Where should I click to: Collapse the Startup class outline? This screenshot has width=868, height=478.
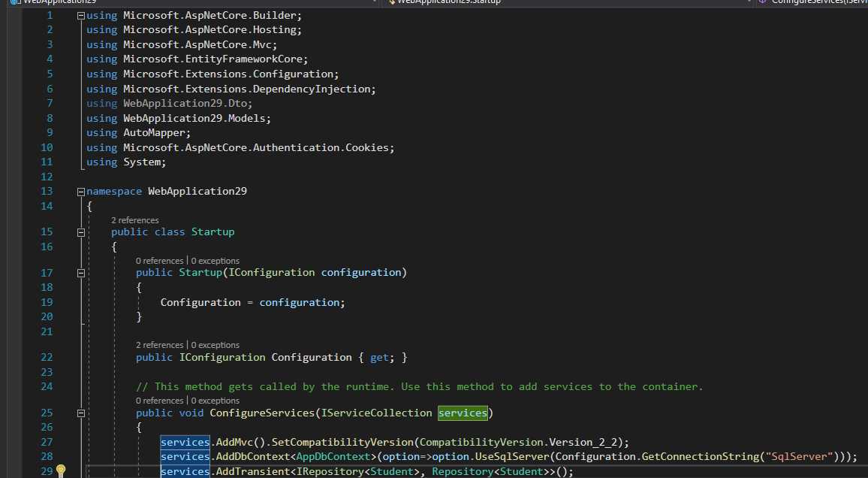[x=81, y=233]
